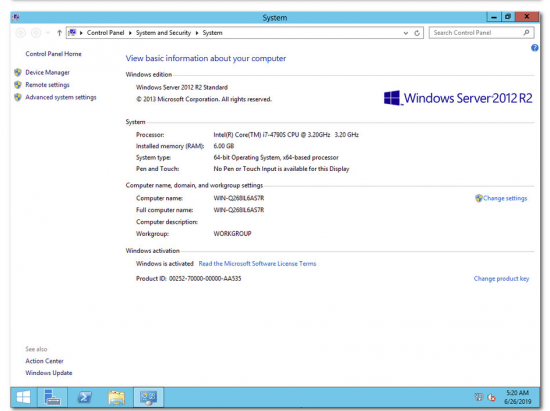Open the help question mark icon
The image size is (550, 411).
535,48
